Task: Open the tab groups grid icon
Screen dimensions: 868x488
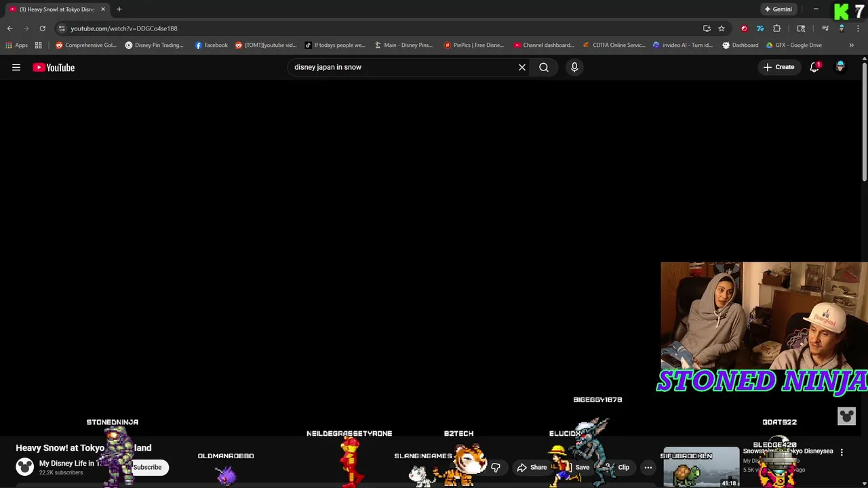Action: 39,45
